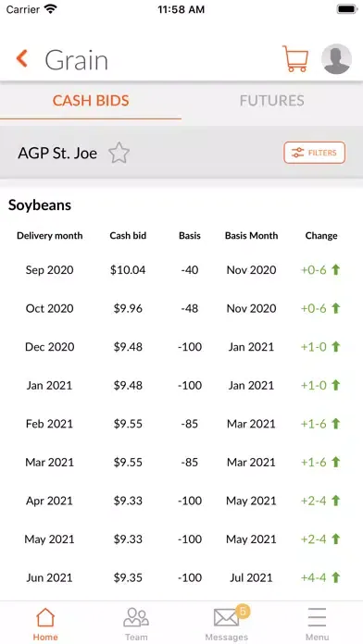Open the hamburger Menu icon
The height and width of the screenshot is (644, 363).
coord(317,617)
